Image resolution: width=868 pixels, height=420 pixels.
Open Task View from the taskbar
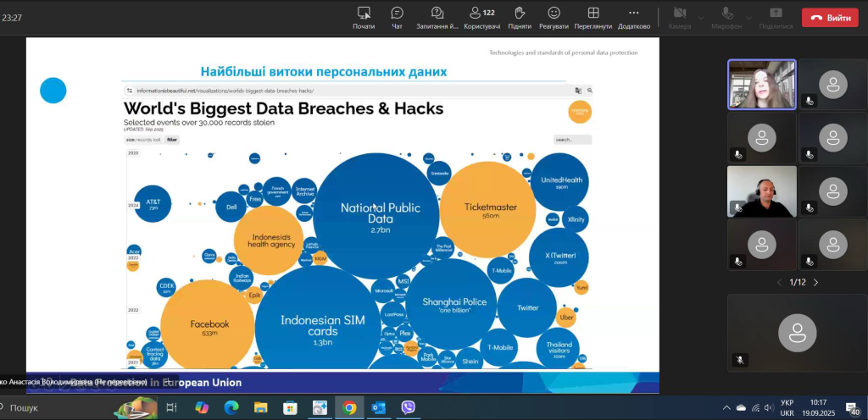point(171,408)
